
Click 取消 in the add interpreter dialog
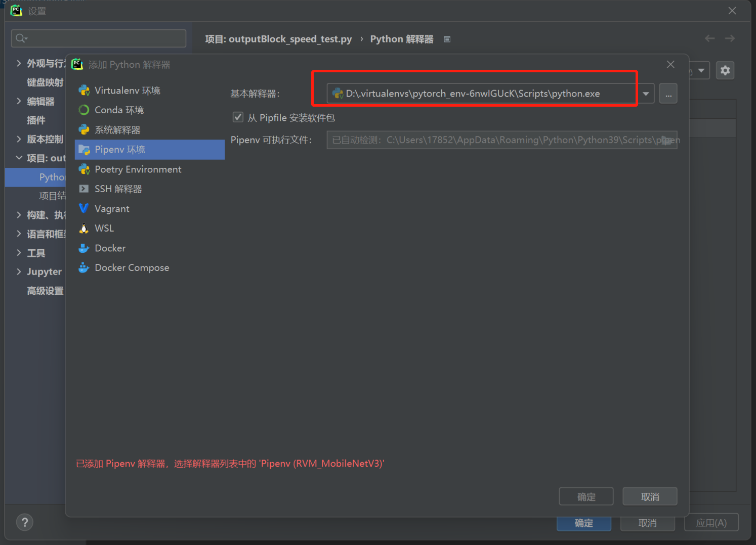click(x=650, y=496)
